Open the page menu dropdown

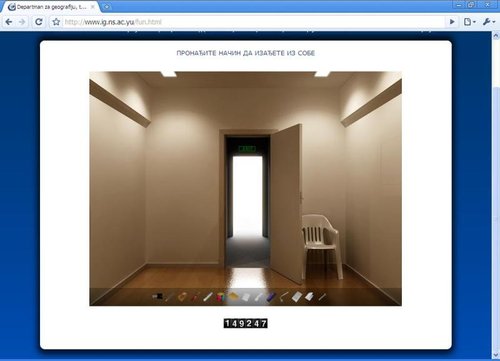pyautogui.click(x=469, y=22)
